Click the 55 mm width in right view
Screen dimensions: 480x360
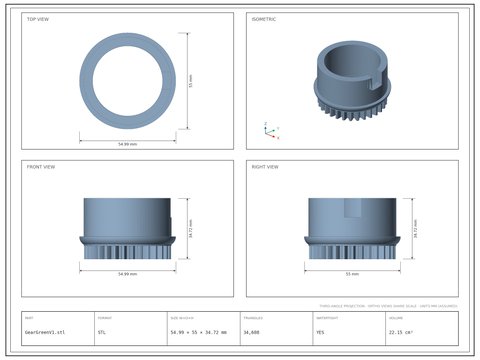pyautogui.click(x=352, y=274)
